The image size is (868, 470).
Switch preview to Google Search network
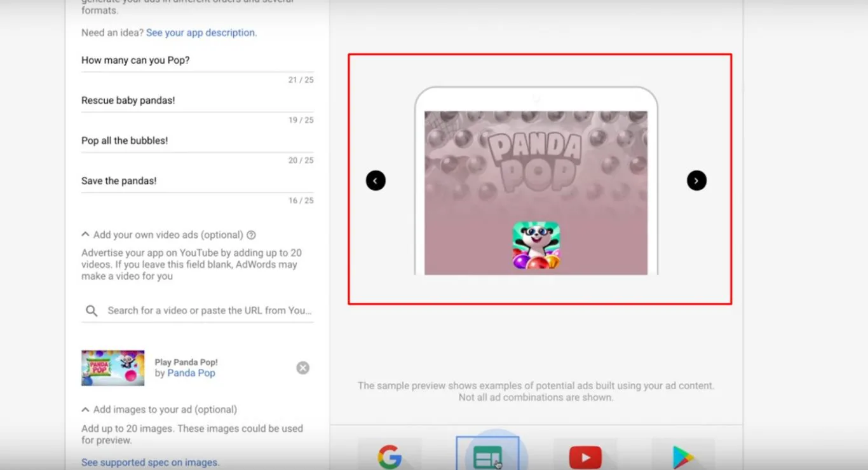pyautogui.click(x=390, y=455)
